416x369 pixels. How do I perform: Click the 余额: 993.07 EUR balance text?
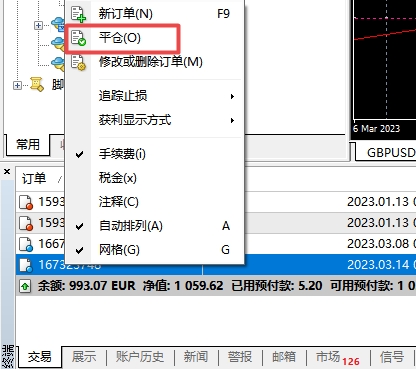pyautogui.click(x=86, y=286)
